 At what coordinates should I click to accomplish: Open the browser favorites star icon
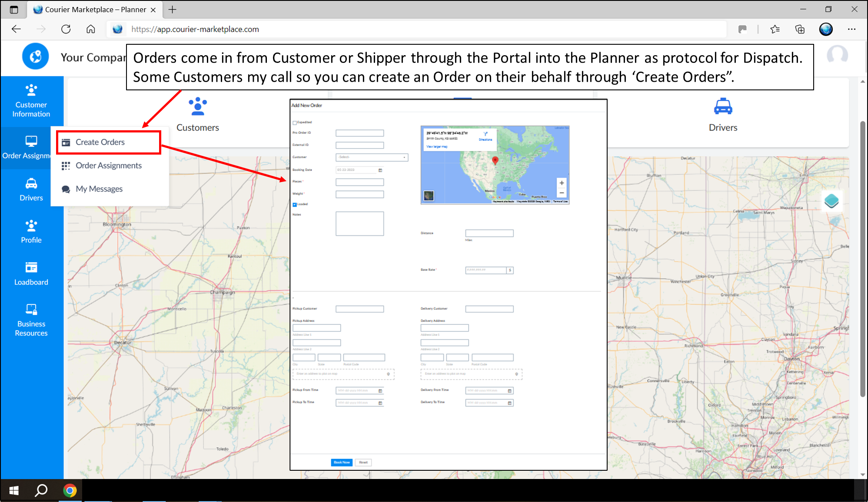click(x=775, y=29)
